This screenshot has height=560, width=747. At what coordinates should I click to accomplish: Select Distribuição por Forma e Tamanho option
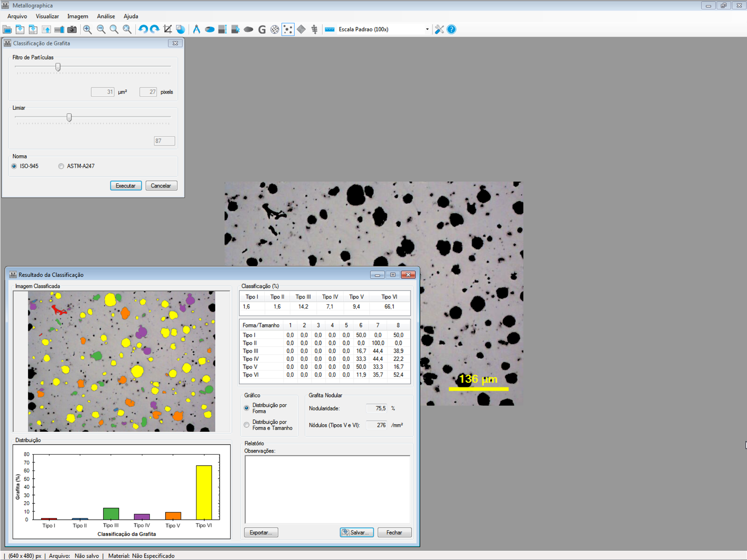(247, 425)
